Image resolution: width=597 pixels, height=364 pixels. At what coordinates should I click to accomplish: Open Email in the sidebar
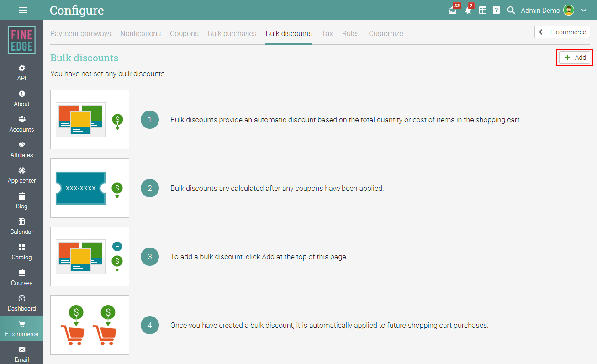[21, 354]
